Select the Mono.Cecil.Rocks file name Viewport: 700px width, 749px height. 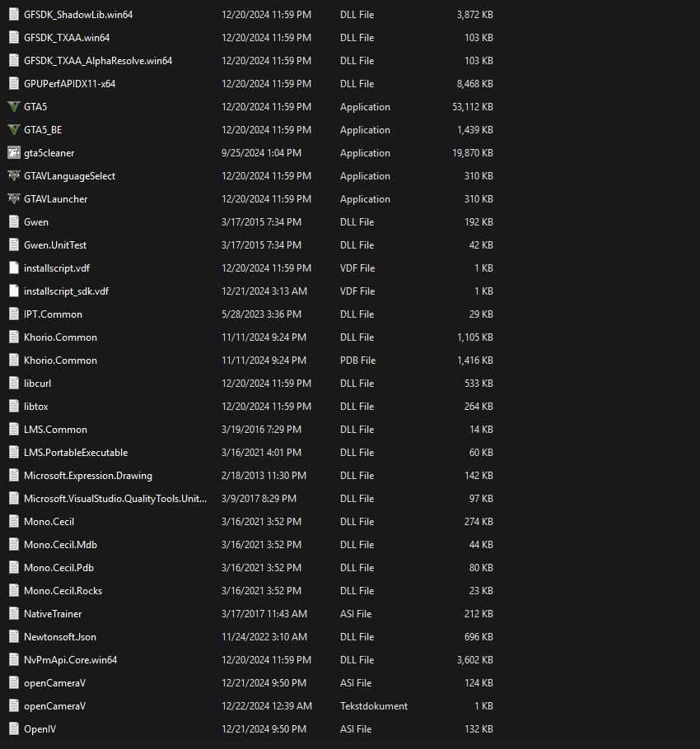tap(63, 591)
